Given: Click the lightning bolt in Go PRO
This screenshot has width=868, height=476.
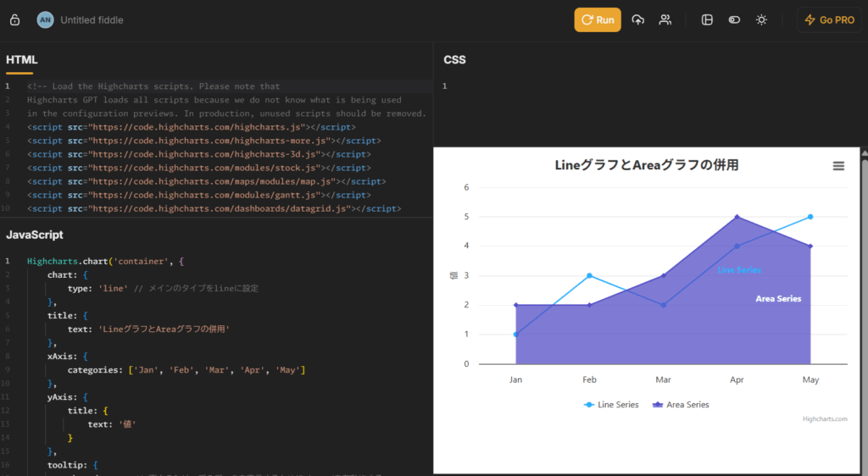Looking at the screenshot, I should click(810, 19).
